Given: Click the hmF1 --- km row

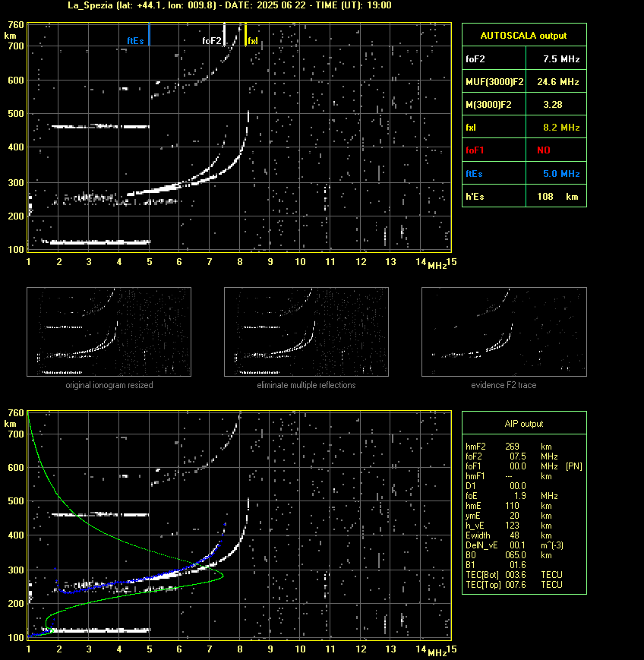Looking at the screenshot, I should [x=509, y=476].
